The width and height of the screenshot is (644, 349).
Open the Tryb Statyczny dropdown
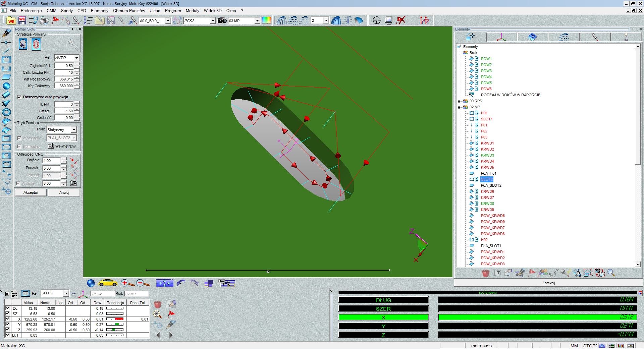(x=74, y=130)
